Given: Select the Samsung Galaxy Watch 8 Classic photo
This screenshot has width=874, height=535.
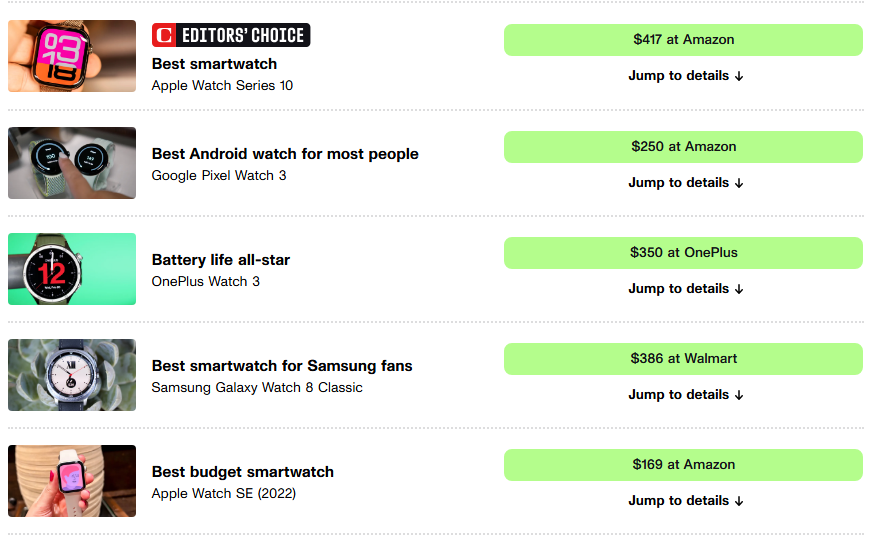Looking at the screenshot, I should coord(72,375).
